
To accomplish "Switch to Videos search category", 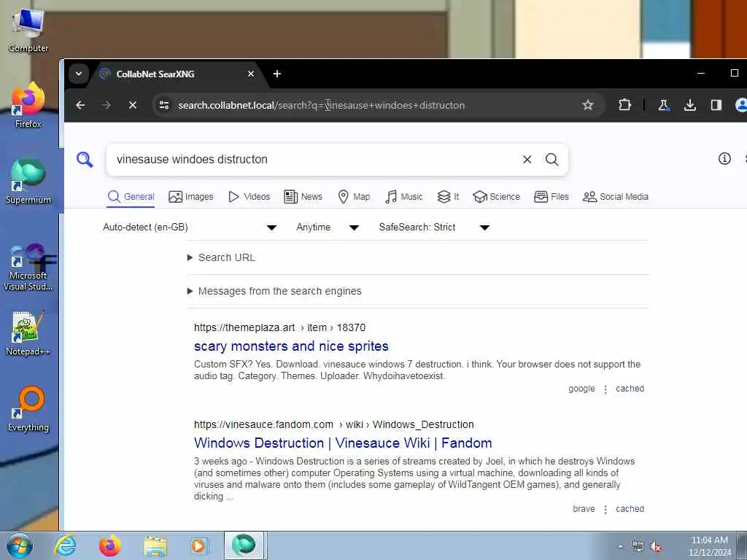I will (249, 197).
